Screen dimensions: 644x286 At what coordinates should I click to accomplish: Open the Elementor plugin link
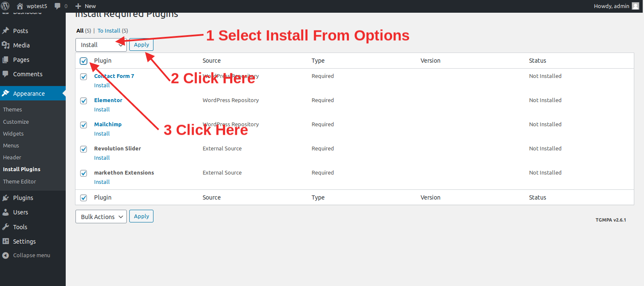pyautogui.click(x=108, y=100)
